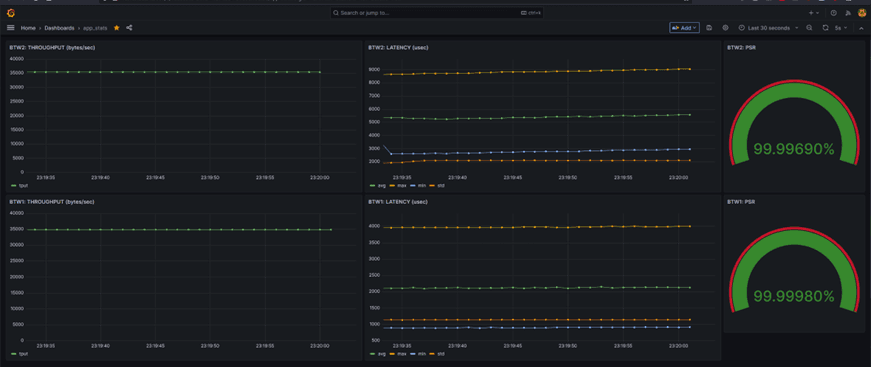Click 23:19:45 tick on BTW2 Latency axis
The height and width of the screenshot is (367, 871).
tap(512, 178)
